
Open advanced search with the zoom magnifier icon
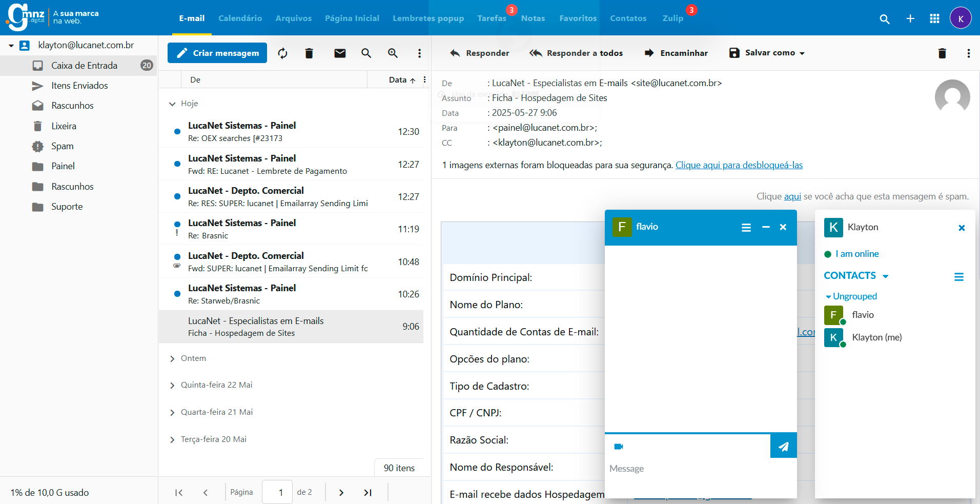(x=393, y=53)
